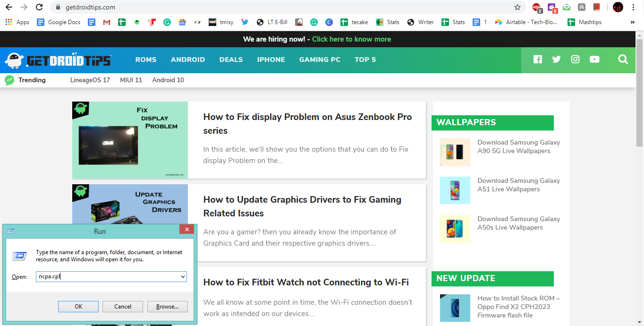Visit GetDroidTips YouTube channel icon
The image size is (644, 326).
click(x=594, y=59)
